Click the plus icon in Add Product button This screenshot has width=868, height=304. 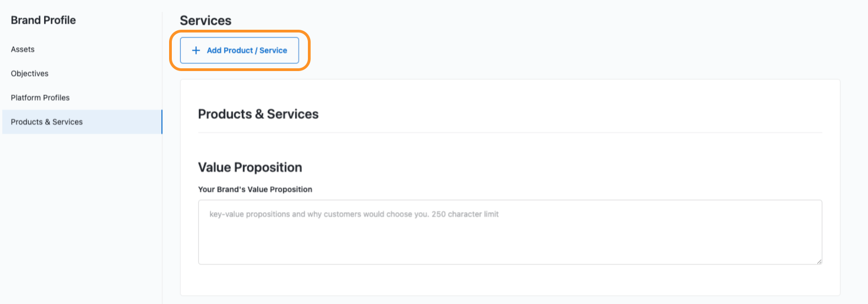pyautogui.click(x=196, y=51)
